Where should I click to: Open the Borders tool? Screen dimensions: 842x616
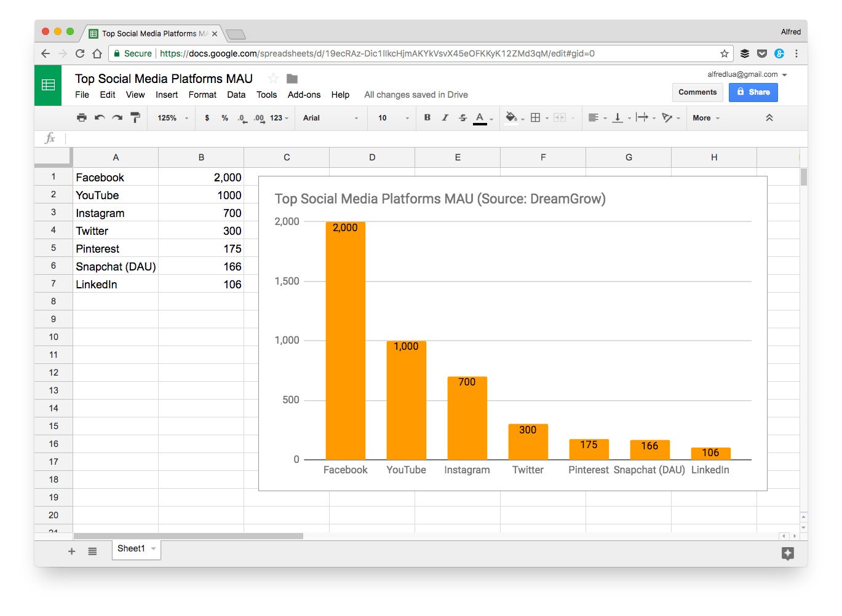(536, 117)
